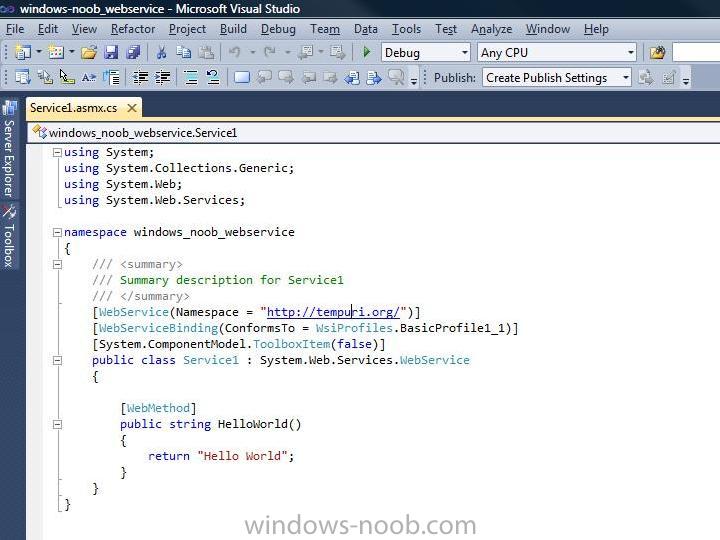Cut selection with the scissors icon

click(161, 52)
